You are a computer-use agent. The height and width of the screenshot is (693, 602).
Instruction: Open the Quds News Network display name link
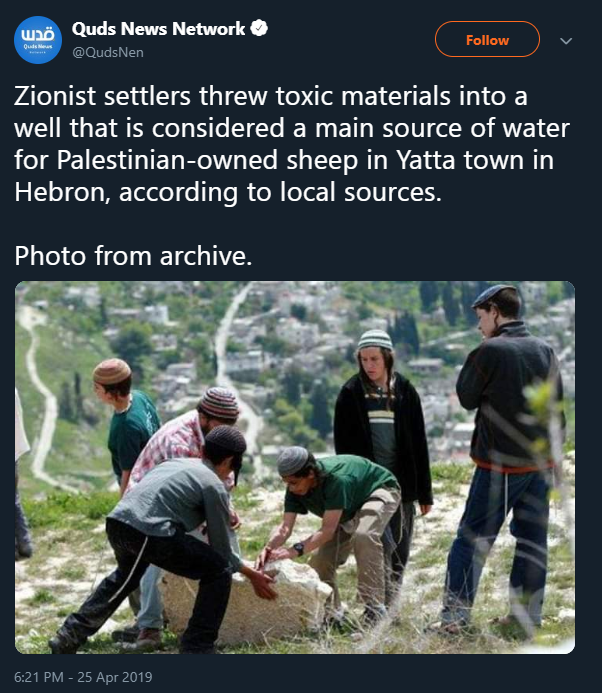pyautogui.click(x=158, y=29)
